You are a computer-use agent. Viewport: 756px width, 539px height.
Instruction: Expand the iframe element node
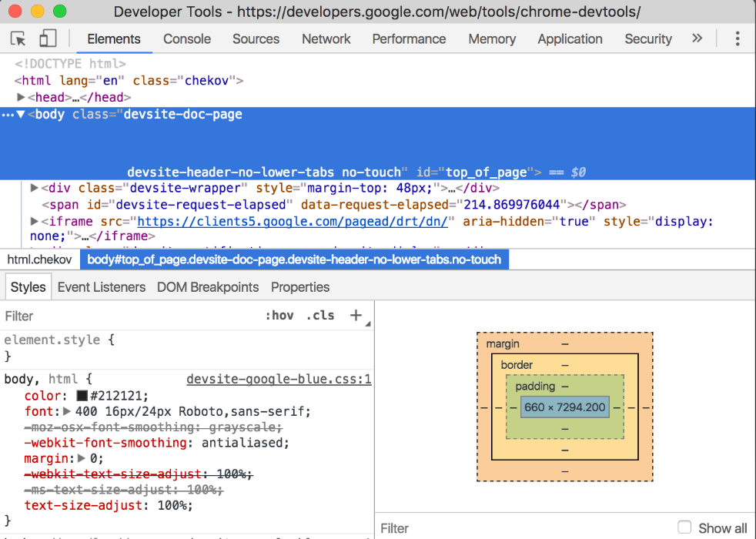34,221
